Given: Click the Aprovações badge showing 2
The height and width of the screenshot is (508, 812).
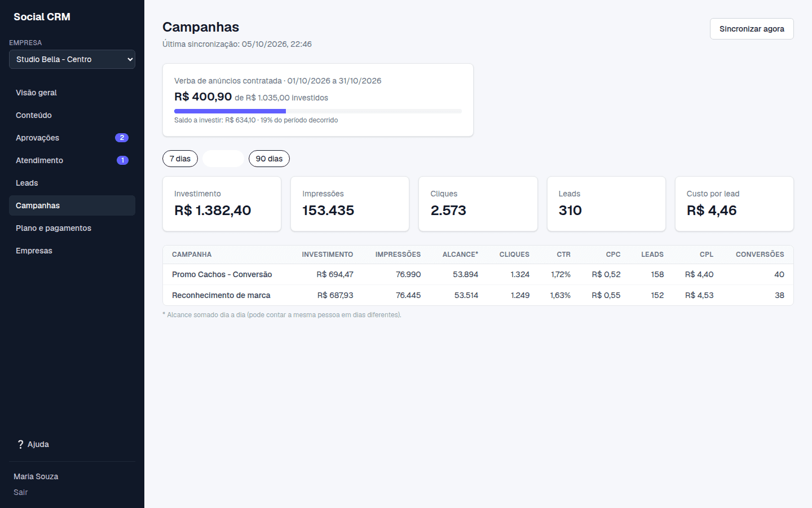Looking at the screenshot, I should point(122,138).
